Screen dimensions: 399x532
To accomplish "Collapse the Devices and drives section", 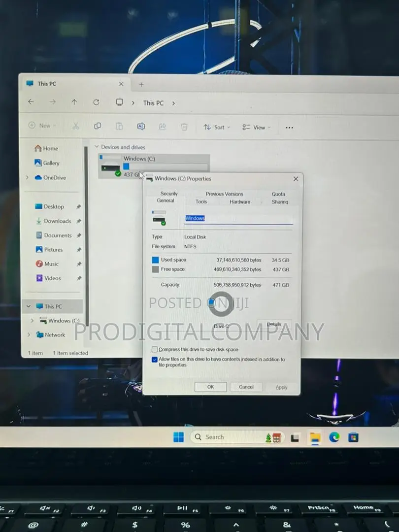I will pyautogui.click(x=97, y=147).
